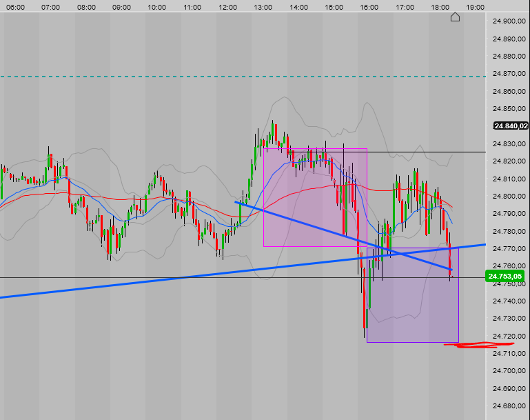
Task: Click the 09:00 time axis label
Action: (122, 7)
